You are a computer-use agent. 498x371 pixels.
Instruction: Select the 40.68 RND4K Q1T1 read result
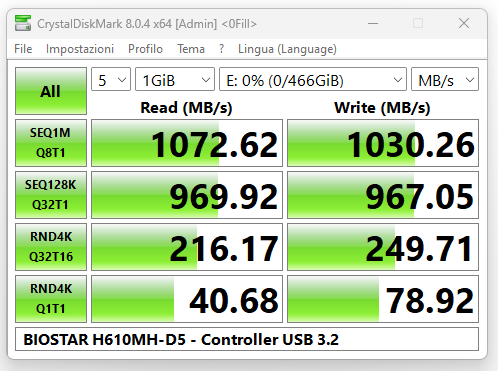click(187, 299)
